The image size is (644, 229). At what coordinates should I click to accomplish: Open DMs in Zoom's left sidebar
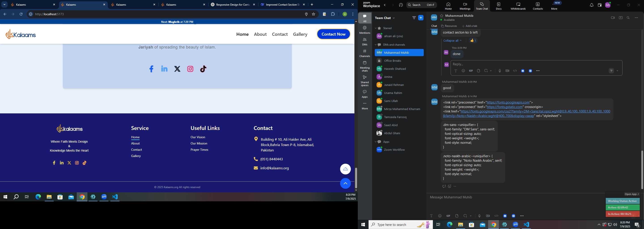coord(365,42)
